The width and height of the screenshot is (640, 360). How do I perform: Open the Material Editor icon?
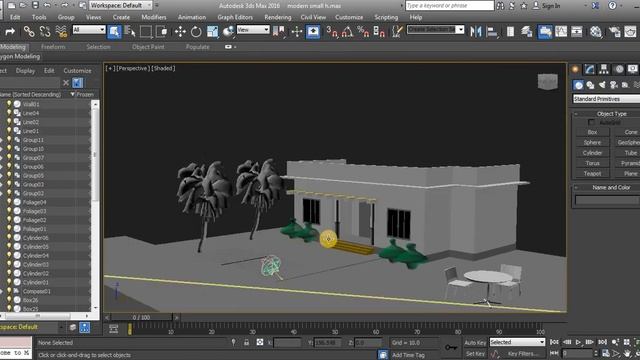tap(596, 31)
